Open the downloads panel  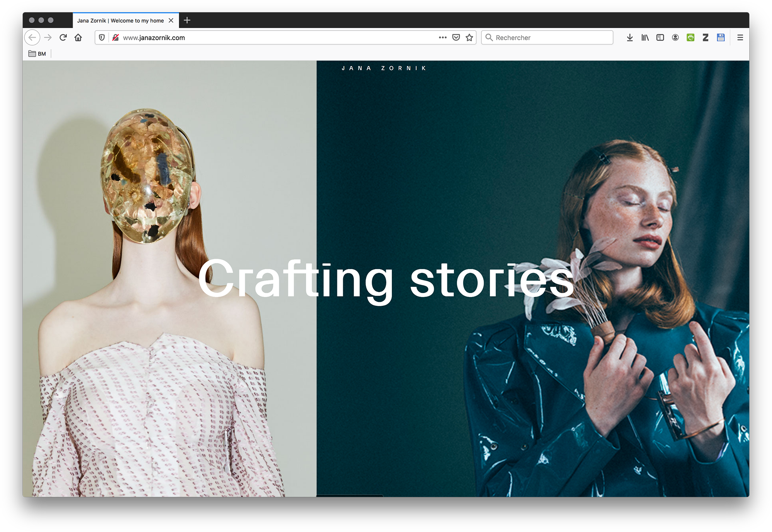630,37
